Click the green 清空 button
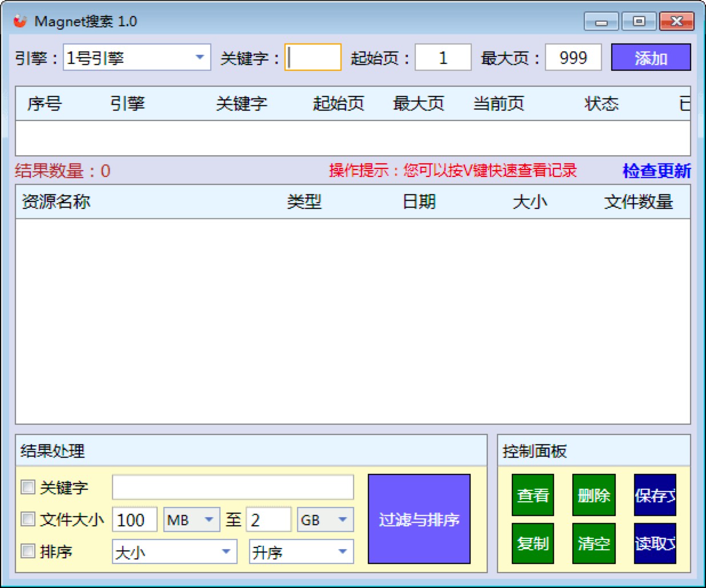 (x=593, y=543)
